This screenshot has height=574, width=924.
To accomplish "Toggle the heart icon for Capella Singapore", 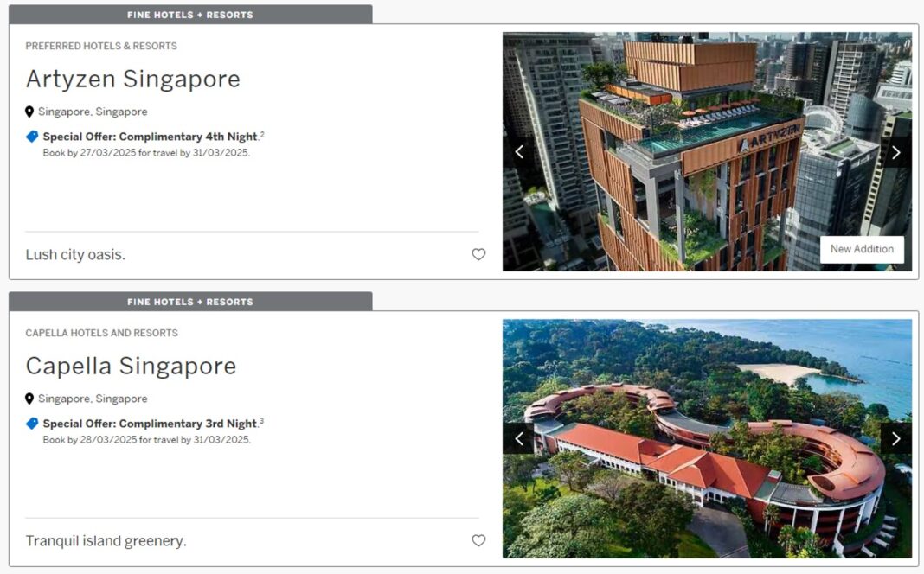I will pyautogui.click(x=478, y=540).
